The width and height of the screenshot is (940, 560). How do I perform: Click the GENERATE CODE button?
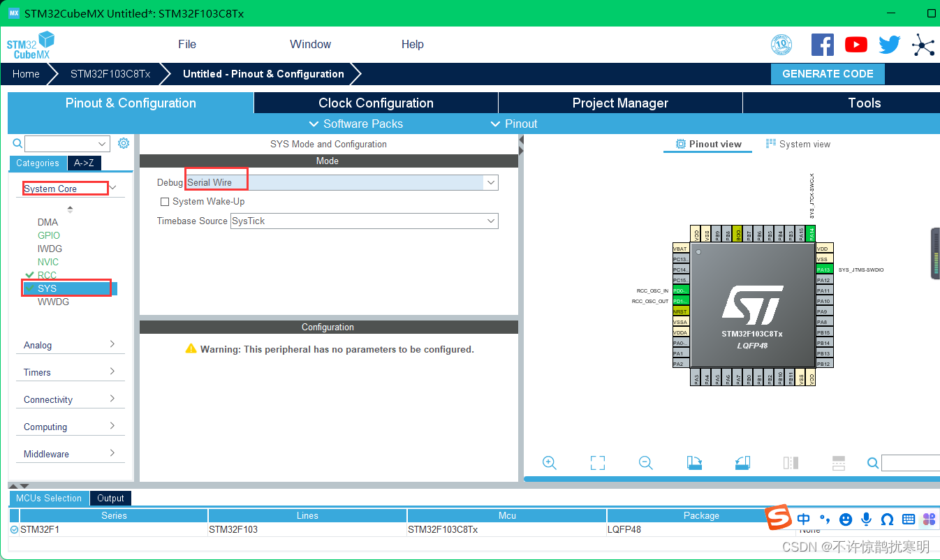[x=828, y=74]
